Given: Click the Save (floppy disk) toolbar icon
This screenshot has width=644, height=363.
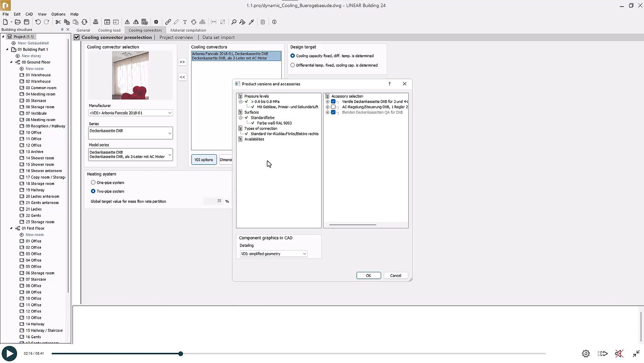Looking at the screenshot, I should (26, 22).
